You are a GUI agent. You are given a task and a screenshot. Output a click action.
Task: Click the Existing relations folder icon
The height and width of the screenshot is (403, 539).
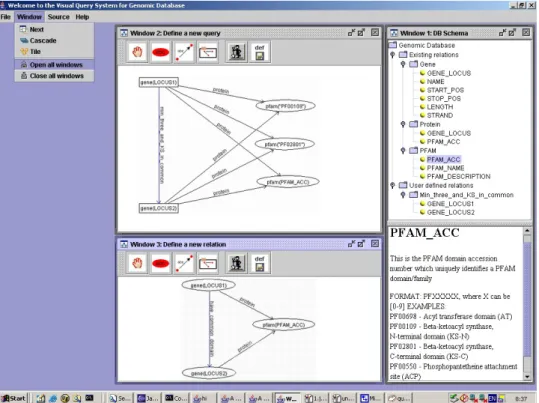click(x=403, y=55)
